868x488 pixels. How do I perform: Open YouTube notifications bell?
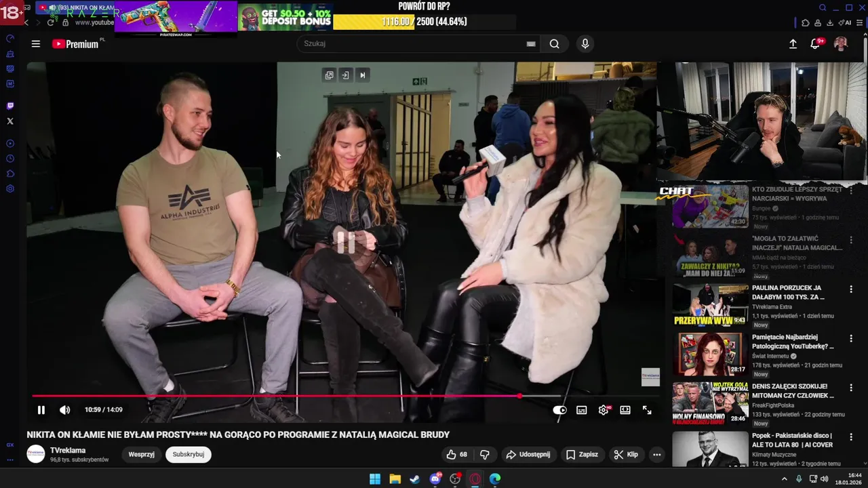click(x=815, y=44)
